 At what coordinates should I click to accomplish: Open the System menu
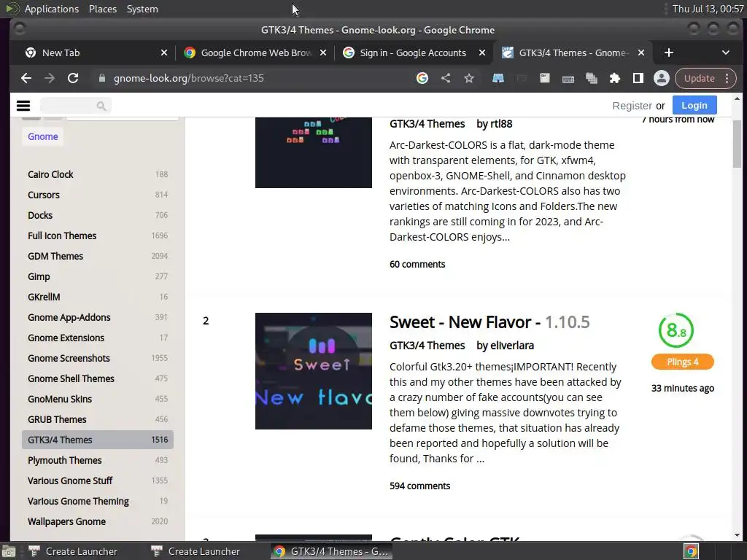(142, 9)
